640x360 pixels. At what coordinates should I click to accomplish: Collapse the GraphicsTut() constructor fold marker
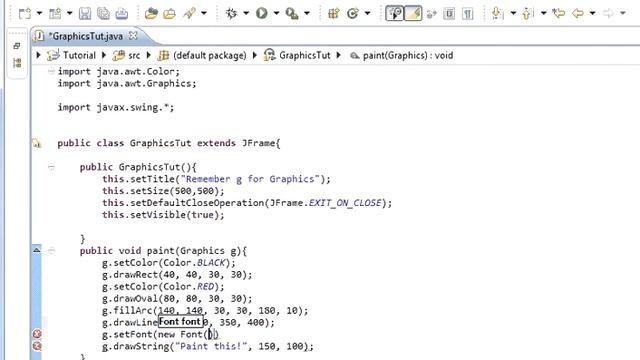pyautogui.click(x=51, y=167)
